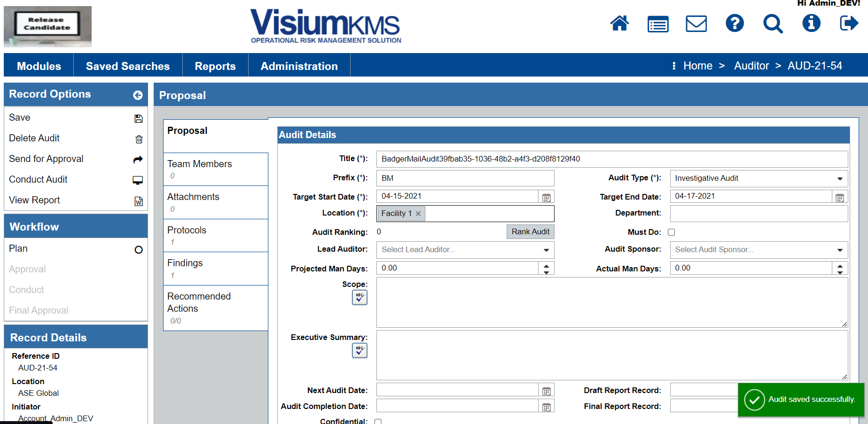Viewport: 868px width, 424px height.
Task: Open Target End Date calendar picker
Action: (x=840, y=198)
